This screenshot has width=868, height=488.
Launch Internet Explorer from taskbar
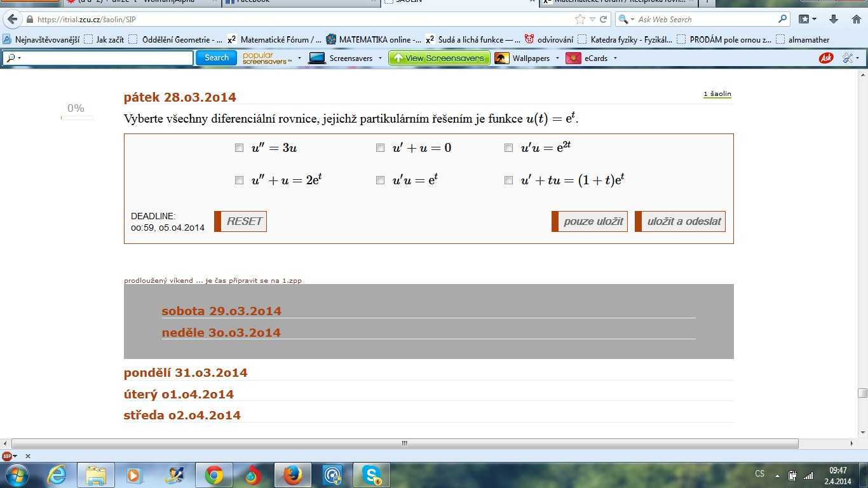[x=57, y=475]
